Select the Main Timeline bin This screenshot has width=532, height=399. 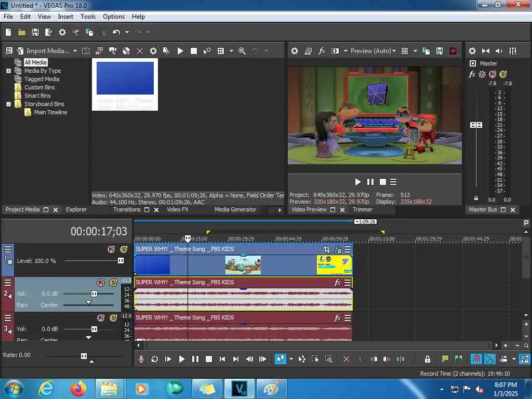50,112
